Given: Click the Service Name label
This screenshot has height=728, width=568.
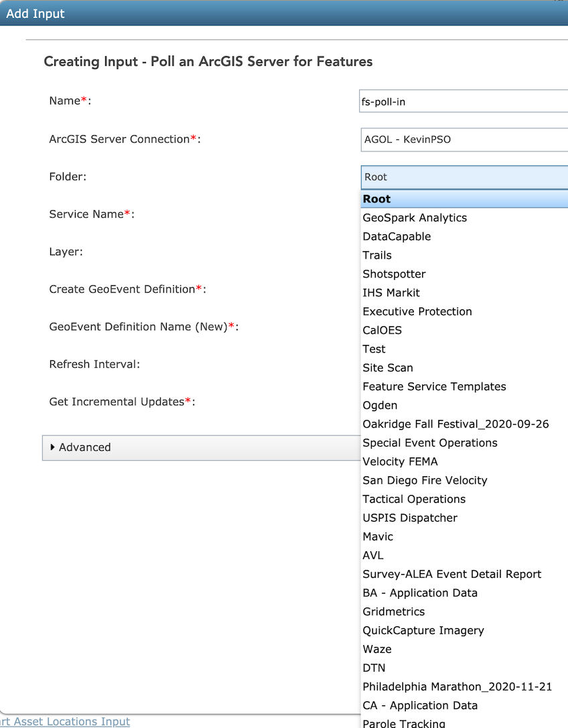Looking at the screenshot, I should click(x=92, y=214).
